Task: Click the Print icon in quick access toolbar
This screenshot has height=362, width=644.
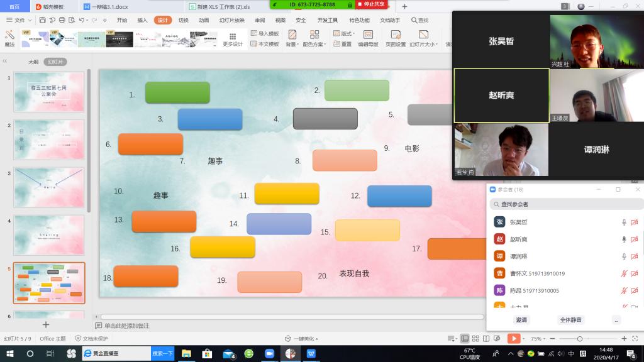Action: 62,20
